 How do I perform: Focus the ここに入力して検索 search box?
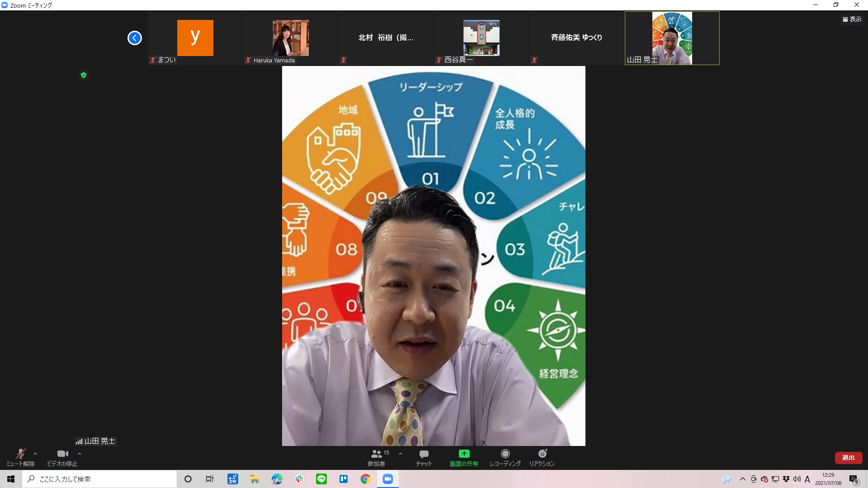click(99, 479)
